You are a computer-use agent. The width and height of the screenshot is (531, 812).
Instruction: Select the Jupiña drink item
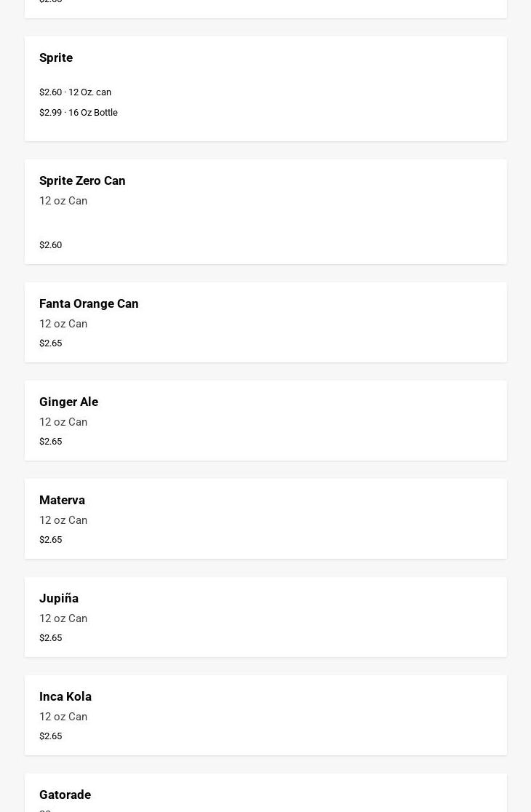tap(59, 598)
